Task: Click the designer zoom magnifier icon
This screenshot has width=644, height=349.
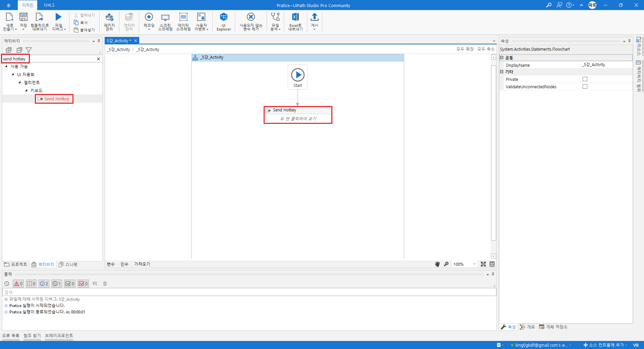Action: [x=446, y=264]
